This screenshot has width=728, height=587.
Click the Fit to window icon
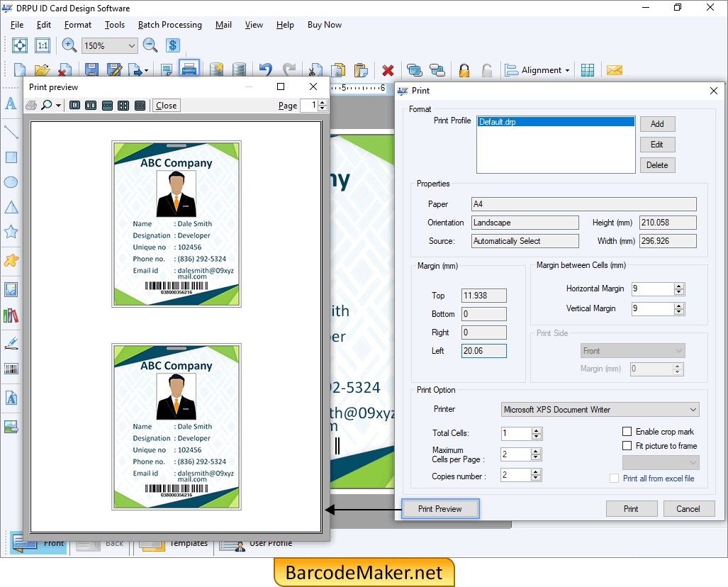click(20, 45)
